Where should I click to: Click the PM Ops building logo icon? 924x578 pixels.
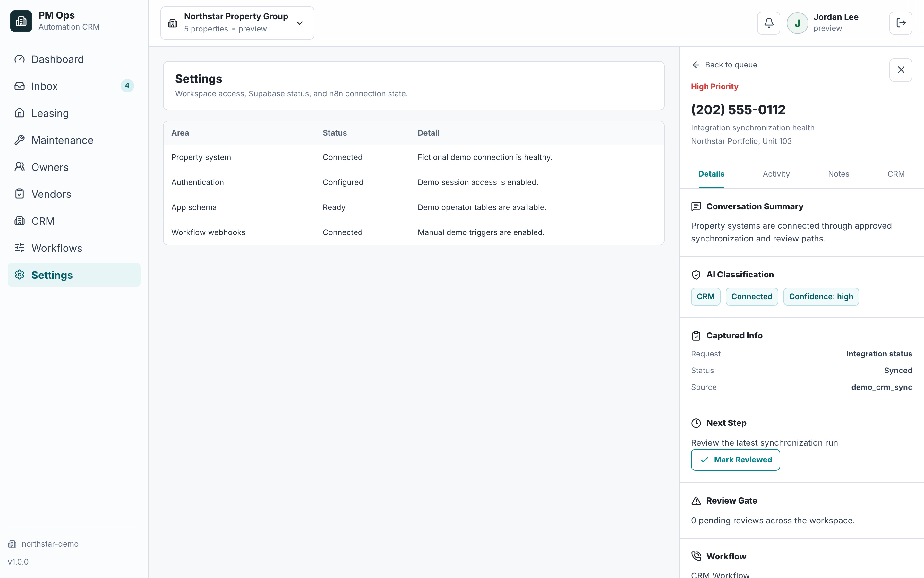pos(21,21)
